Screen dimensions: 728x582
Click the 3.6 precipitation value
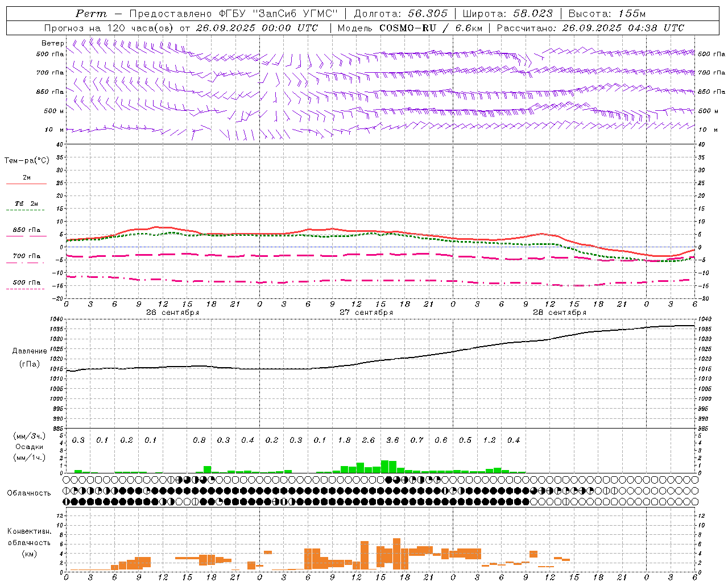coord(392,440)
